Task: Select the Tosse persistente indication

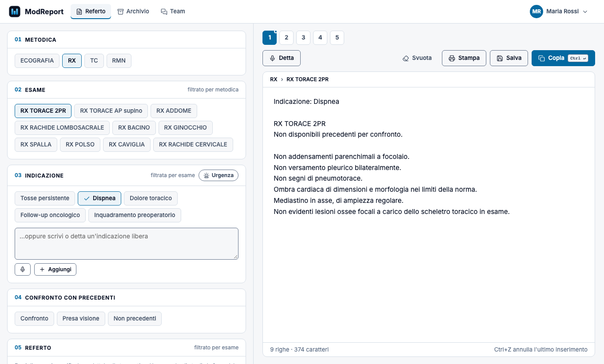Action: (45, 198)
